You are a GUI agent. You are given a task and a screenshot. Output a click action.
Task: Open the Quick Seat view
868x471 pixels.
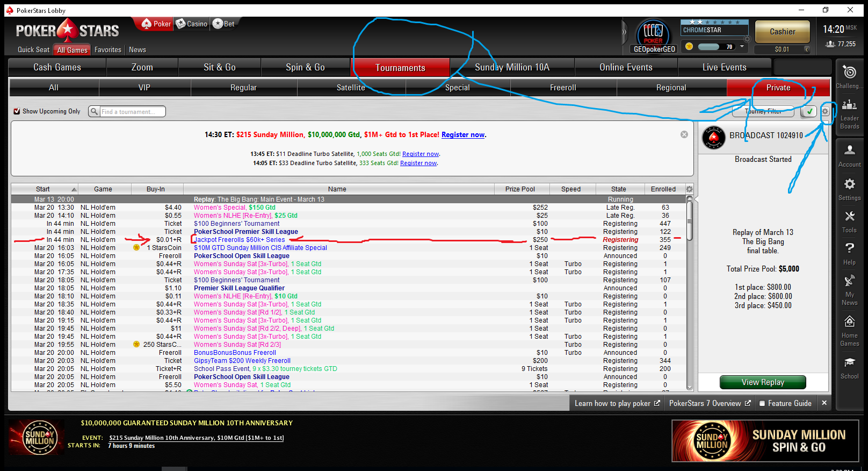(33, 49)
